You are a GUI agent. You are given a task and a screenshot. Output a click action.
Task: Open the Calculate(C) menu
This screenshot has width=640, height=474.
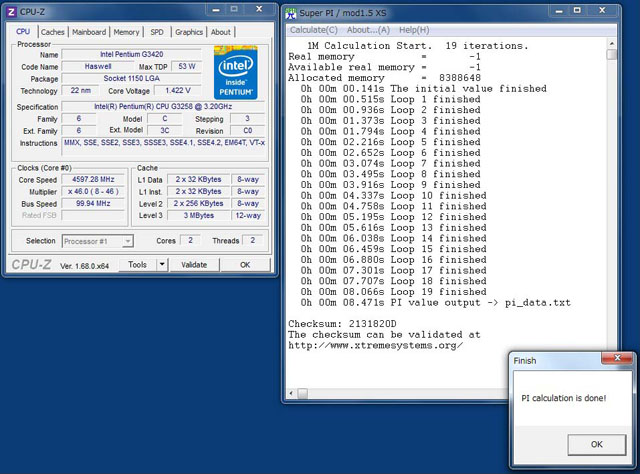pyautogui.click(x=313, y=30)
